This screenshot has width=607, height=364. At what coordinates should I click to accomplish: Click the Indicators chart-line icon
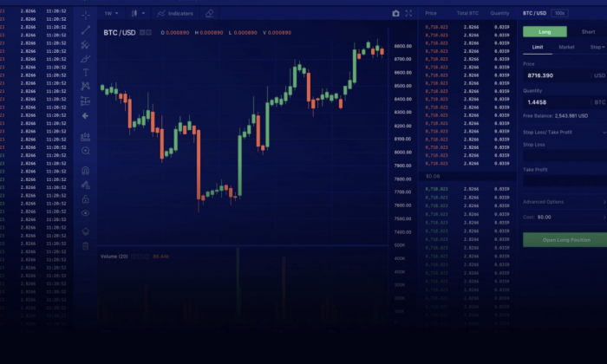161,14
